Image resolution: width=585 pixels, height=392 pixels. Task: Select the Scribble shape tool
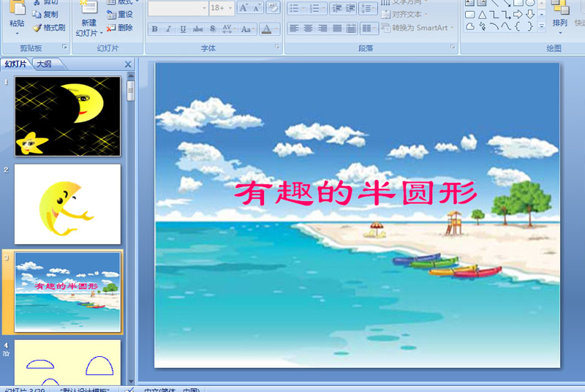(482, 26)
